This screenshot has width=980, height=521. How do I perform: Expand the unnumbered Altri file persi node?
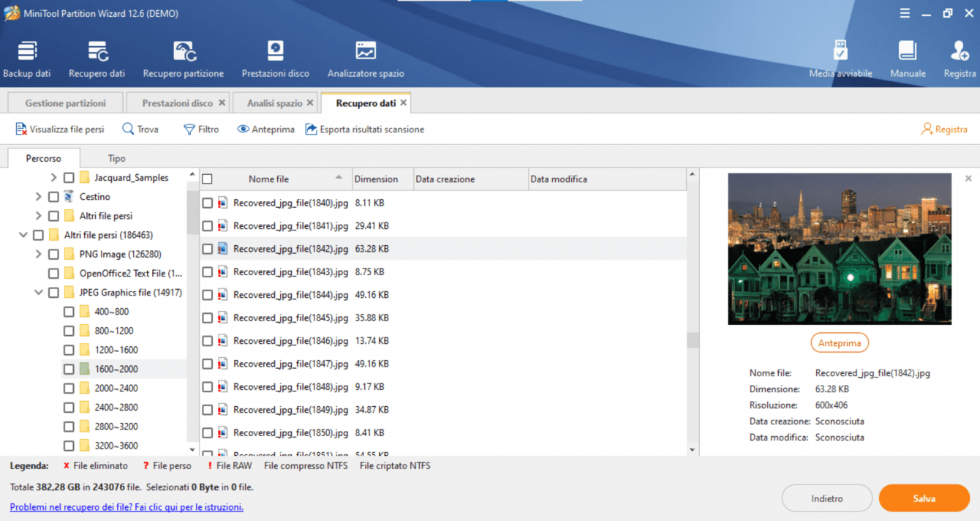[38, 216]
